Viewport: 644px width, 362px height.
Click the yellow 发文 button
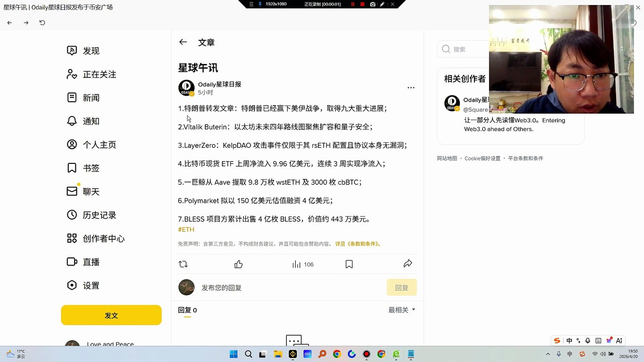(111, 315)
